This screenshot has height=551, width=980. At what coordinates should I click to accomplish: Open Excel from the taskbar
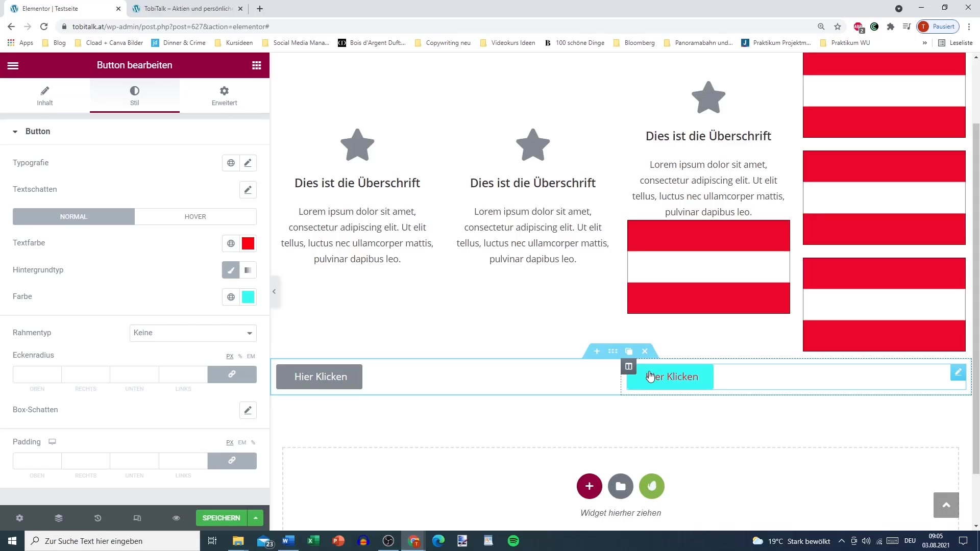tap(313, 541)
